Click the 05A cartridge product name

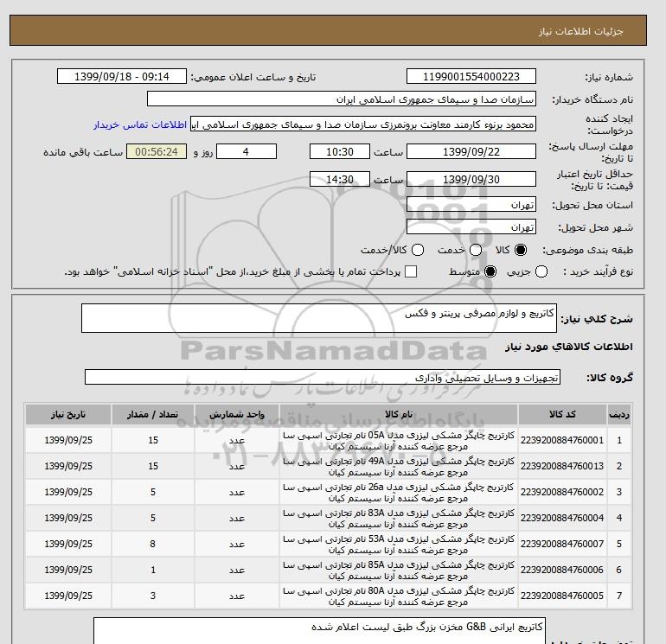(x=399, y=441)
